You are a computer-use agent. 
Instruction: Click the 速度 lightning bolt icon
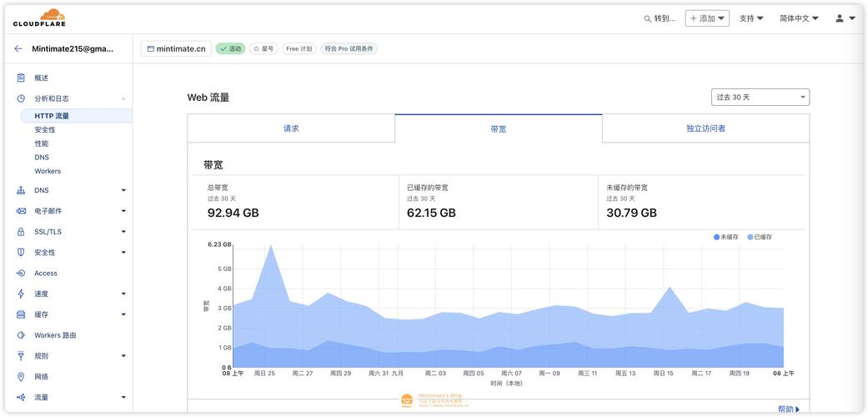click(x=21, y=294)
